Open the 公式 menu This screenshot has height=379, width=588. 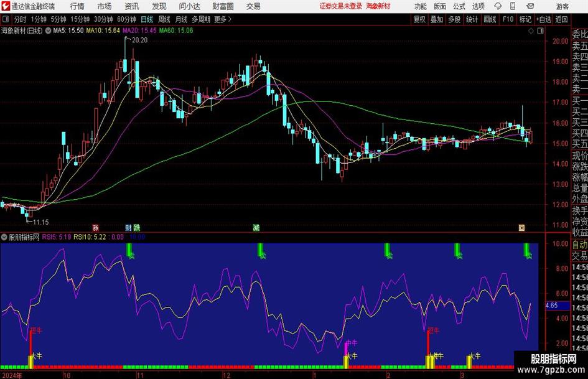(459, 6)
